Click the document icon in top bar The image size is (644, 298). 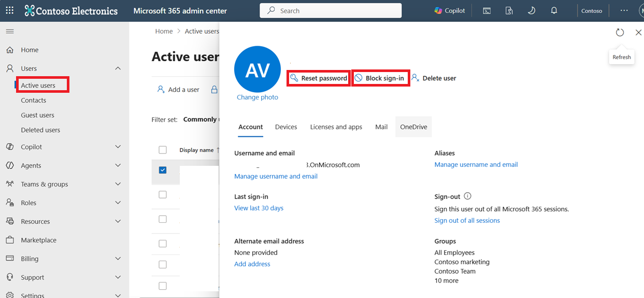[x=509, y=10]
